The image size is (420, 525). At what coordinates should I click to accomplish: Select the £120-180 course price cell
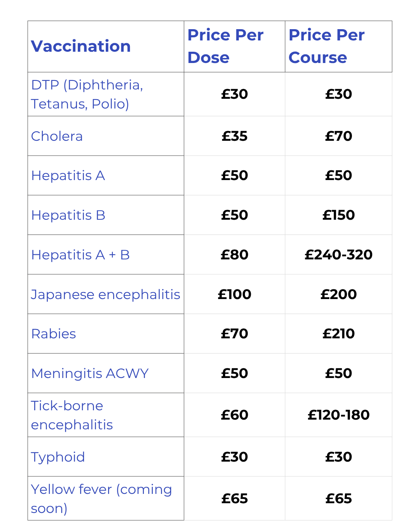pos(338,415)
